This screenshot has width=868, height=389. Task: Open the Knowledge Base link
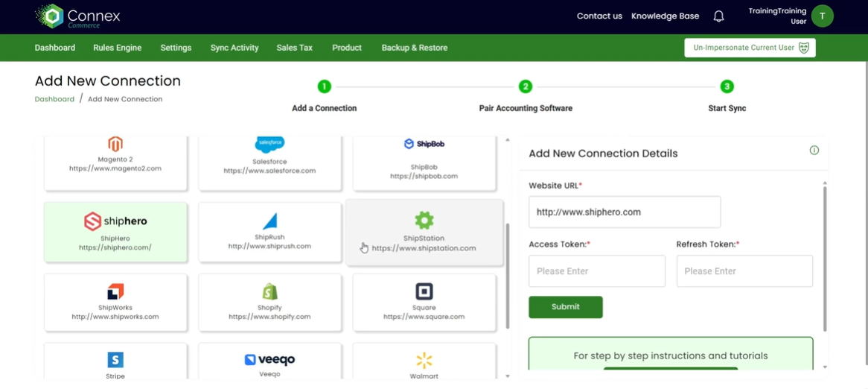tap(666, 16)
